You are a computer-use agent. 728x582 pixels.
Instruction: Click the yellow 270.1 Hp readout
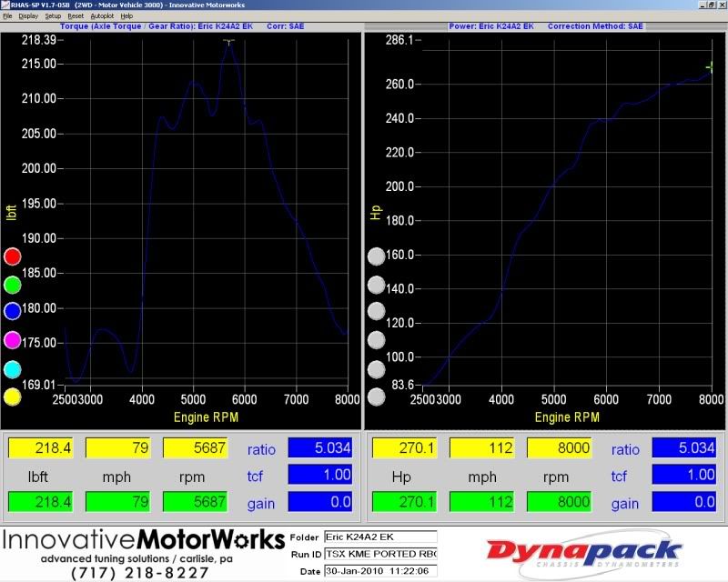pos(405,448)
